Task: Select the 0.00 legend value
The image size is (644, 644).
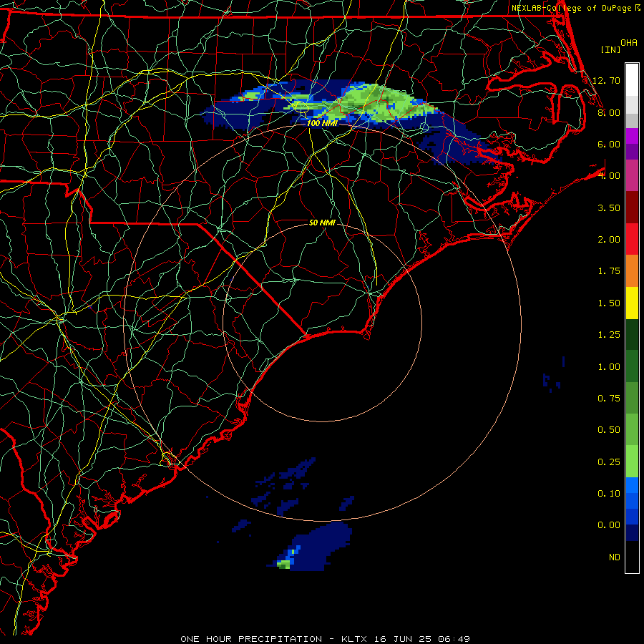Action: (609, 525)
